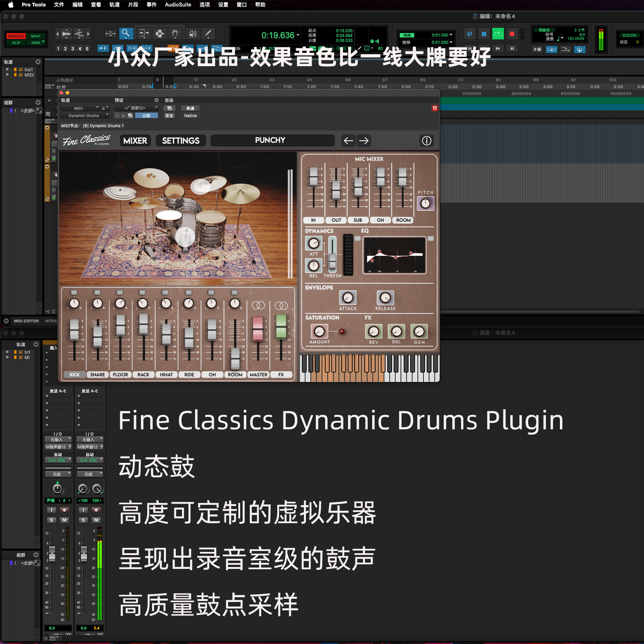The width and height of the screenshot is (644, 644).
Task: Go to previous preset with left arrow
Action: click(348, 141)
